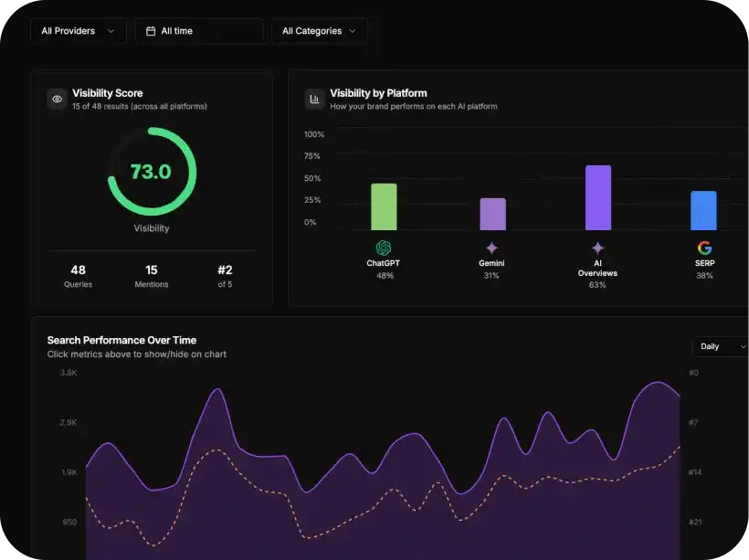The height and width of the screenshot is (560, 749).
Task: Click the purple AI Overviews bar
Action: pos(598,198)
